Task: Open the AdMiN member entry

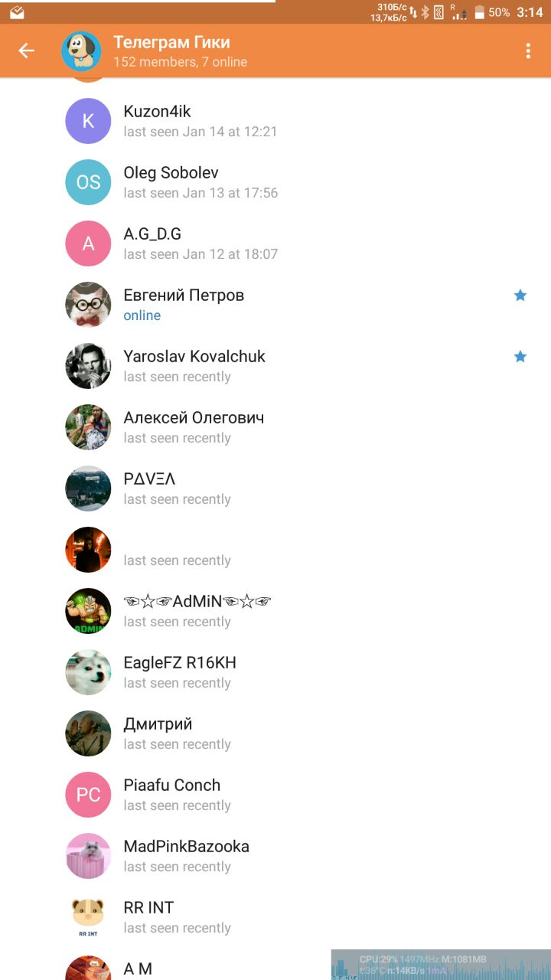Action: click(275, 611)
